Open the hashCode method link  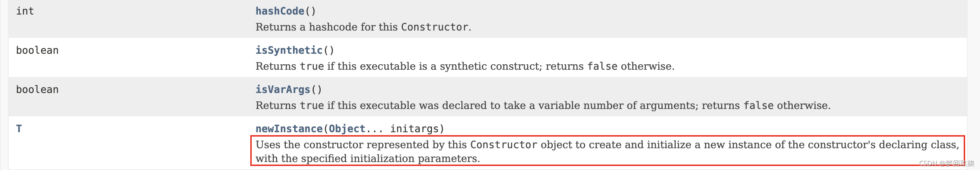click(280, 11)
